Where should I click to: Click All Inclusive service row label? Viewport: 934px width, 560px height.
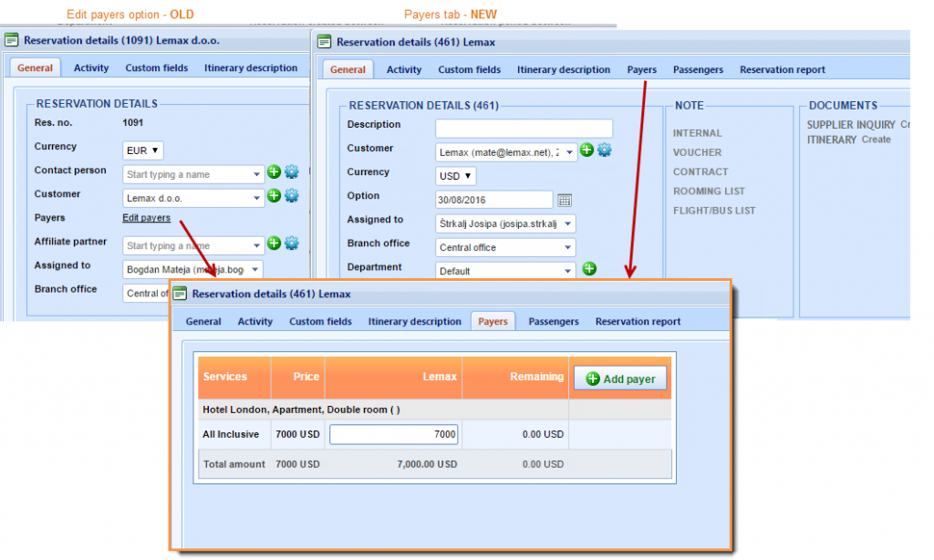[x=231, y=434]
